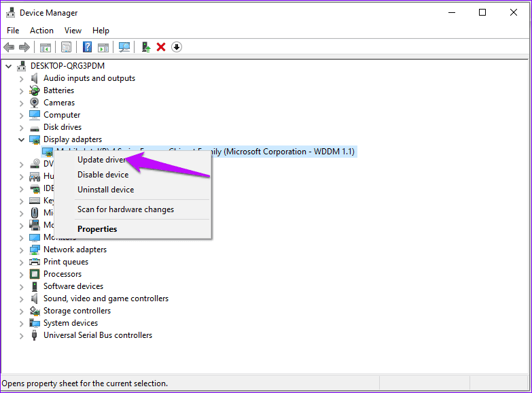This screenshot has width=532, height=393.
Task: Click the Update device driver toolbar icon
Action: point(146,47)
